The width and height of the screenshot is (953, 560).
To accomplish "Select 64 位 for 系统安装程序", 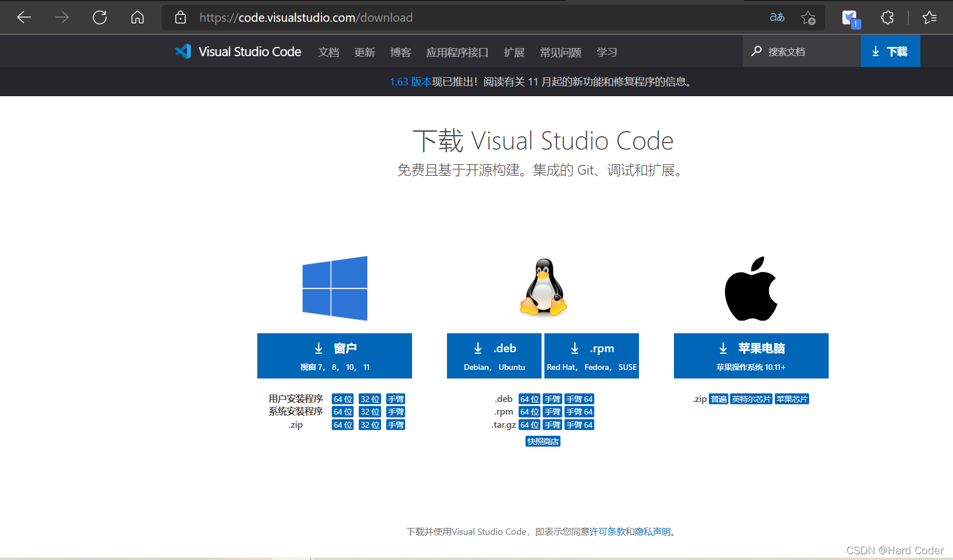I will 343,412.
